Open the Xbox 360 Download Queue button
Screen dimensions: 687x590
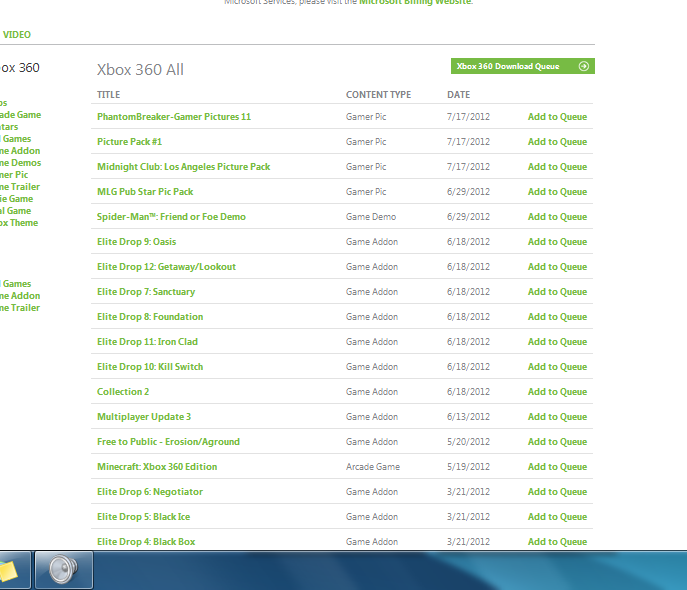coord(523,66)
